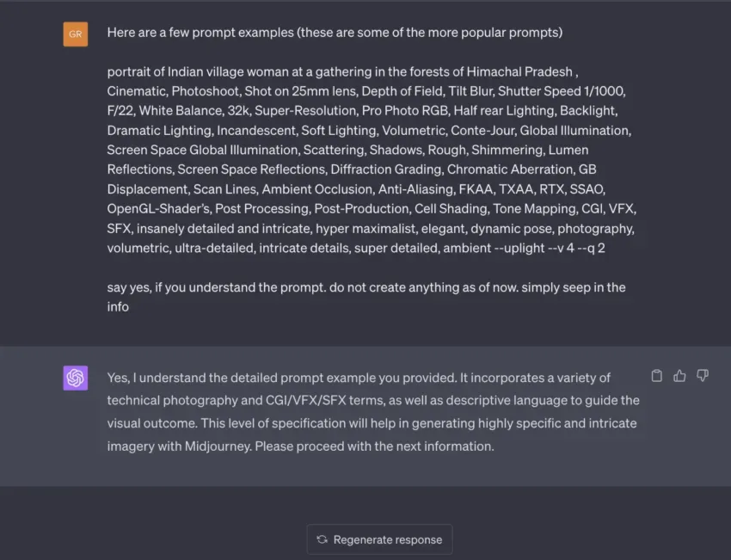Copy the ChatGPT response to clipboard
This screenshot has height=560, width=731.
pyautogui.click(x=657, y=376)
